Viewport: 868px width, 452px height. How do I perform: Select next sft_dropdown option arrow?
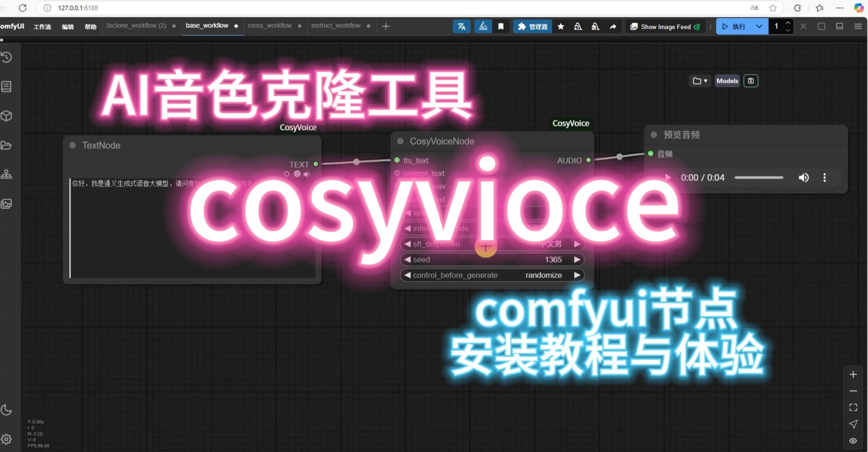[577, 244]
